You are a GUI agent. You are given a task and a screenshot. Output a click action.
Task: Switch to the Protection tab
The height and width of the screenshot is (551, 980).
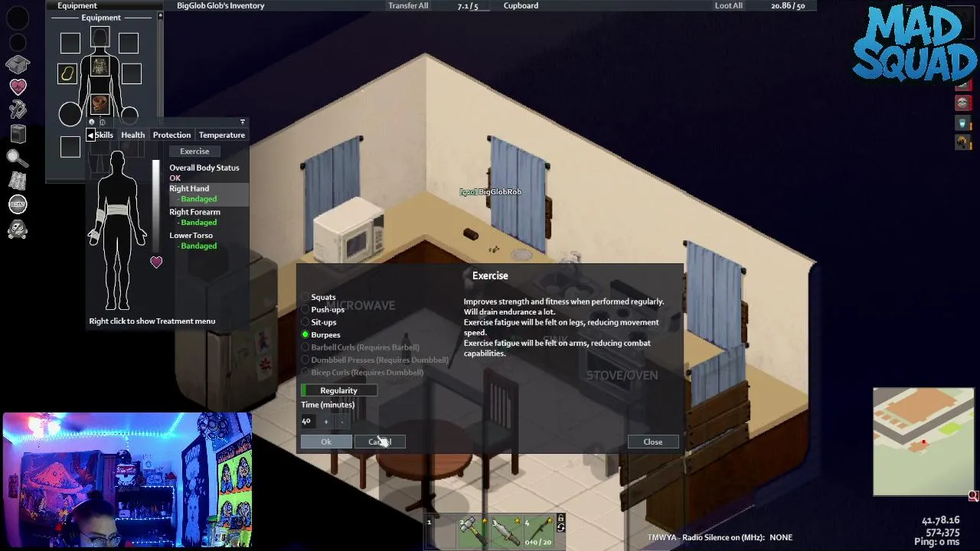click(x=171, y=135)
